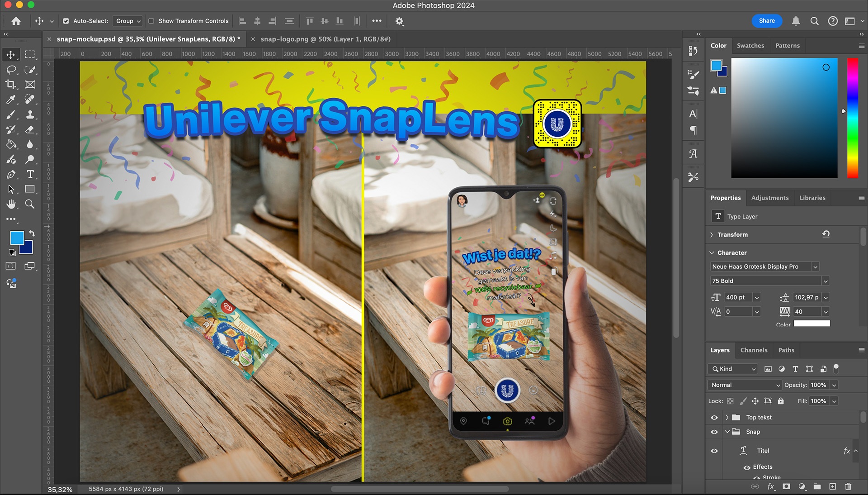This screenshot has height=495, width=868.
Task: Select the Zoom tool
Action: coord(30,204)
